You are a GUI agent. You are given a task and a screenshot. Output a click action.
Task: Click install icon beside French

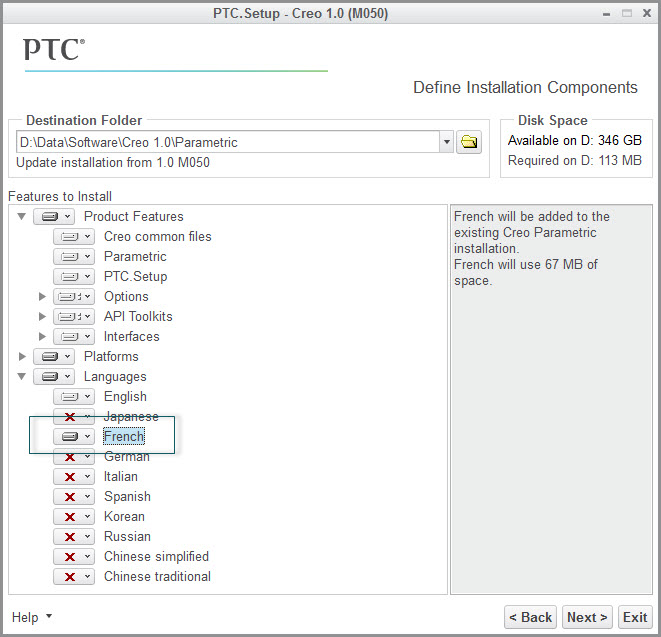pyautogui.click(x=70, y=437)
